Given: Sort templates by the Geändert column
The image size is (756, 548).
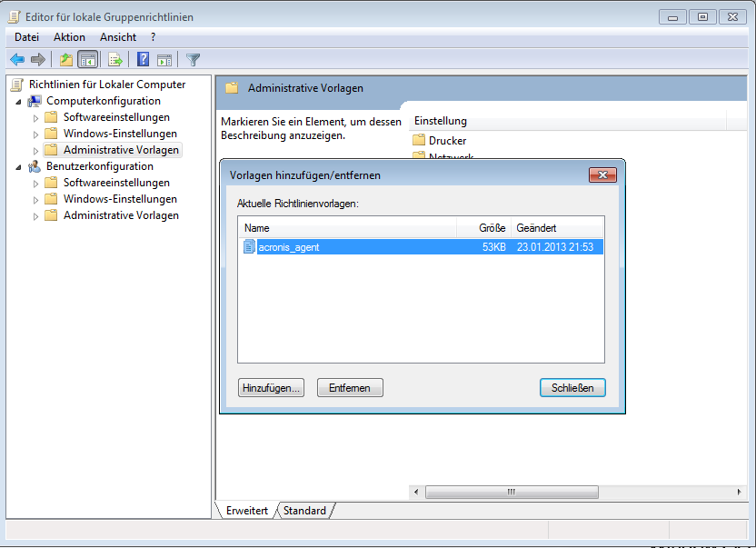Looking at the screenshot, I should (x=557, y=228).
